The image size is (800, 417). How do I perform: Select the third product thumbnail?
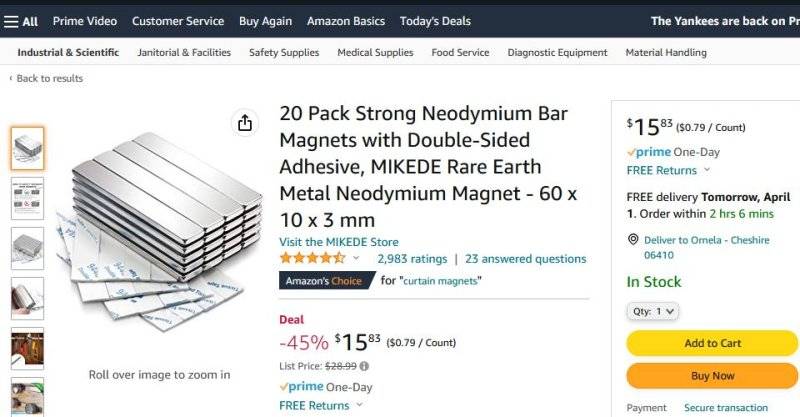27,248
